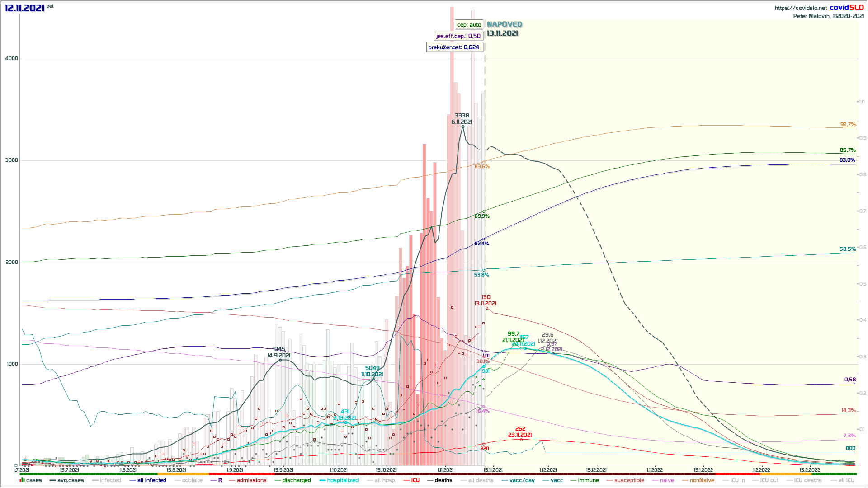Toggle the immune legend entry
The width and height of the screenshot is (868, 488).
(x=588, y=480)
